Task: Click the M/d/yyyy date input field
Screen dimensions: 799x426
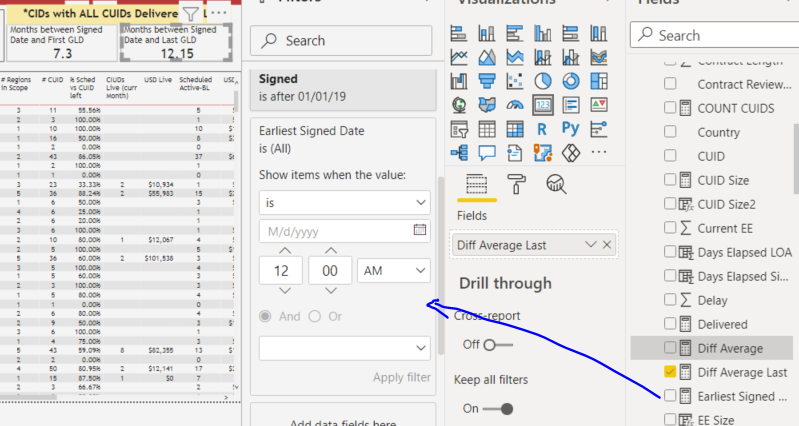Action: (x=344, y=231)
